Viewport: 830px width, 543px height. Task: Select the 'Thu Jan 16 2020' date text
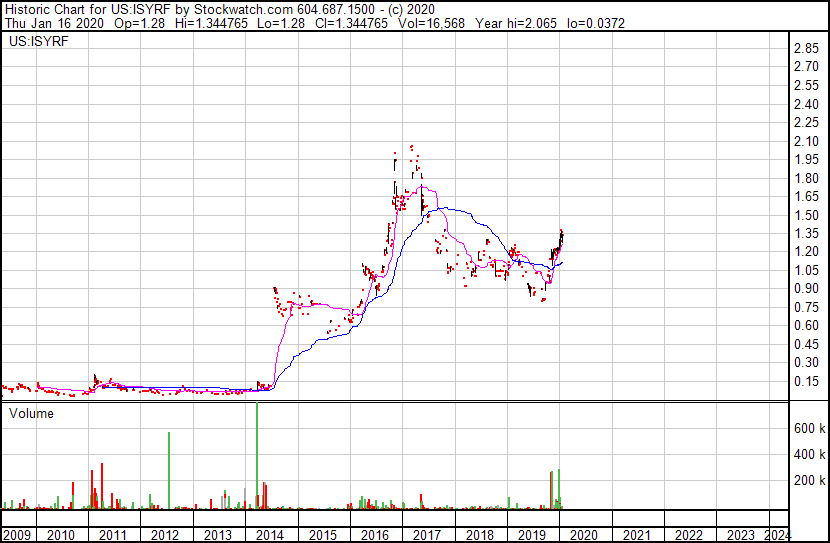click(54, 23)
